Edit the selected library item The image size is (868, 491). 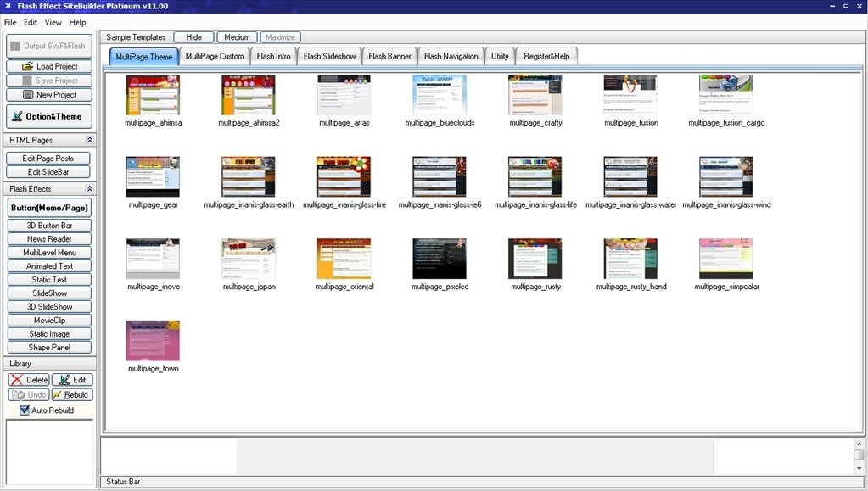point(72,380)
